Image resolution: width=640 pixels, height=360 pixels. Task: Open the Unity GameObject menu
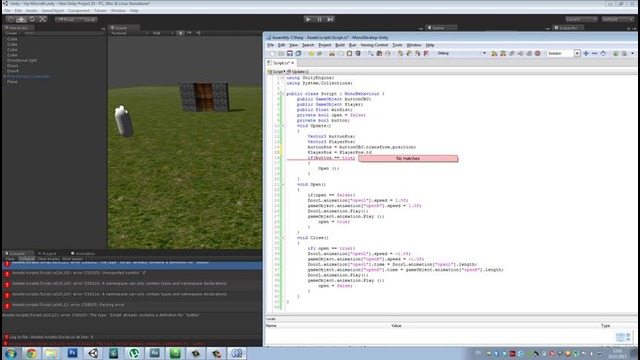coord(53,11)
